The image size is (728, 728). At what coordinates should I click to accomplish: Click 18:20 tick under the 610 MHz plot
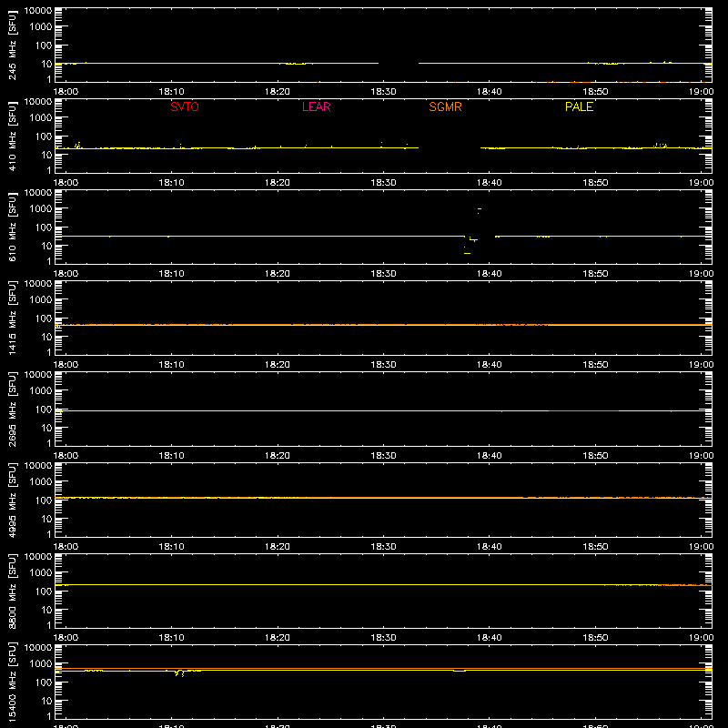click(278, 274)
